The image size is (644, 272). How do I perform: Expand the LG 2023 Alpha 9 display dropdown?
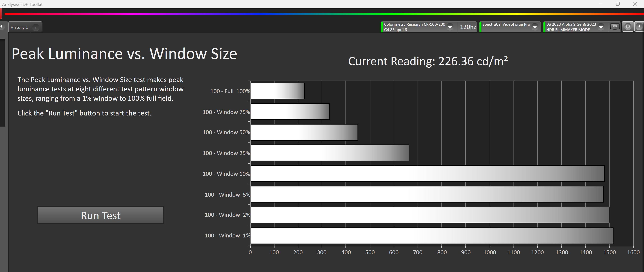(601, 27)
